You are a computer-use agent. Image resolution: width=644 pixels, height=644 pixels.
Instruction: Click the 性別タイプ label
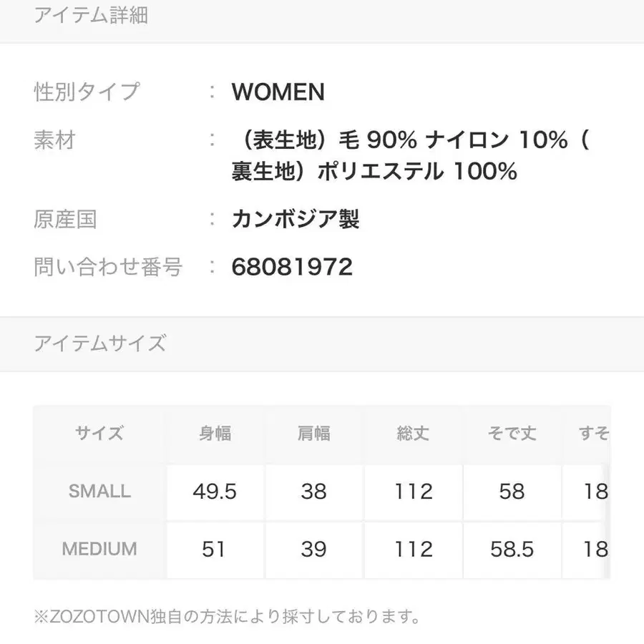[87, 92]
